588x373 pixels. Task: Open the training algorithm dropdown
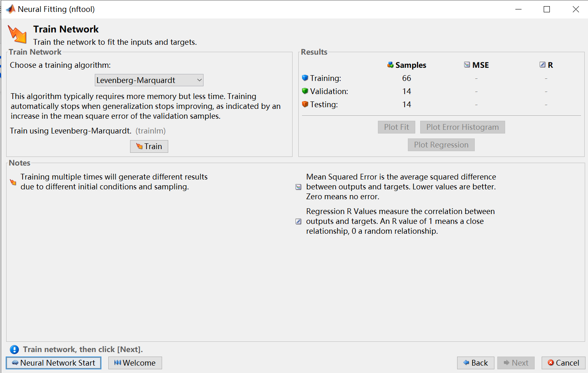tap(149, 80)
